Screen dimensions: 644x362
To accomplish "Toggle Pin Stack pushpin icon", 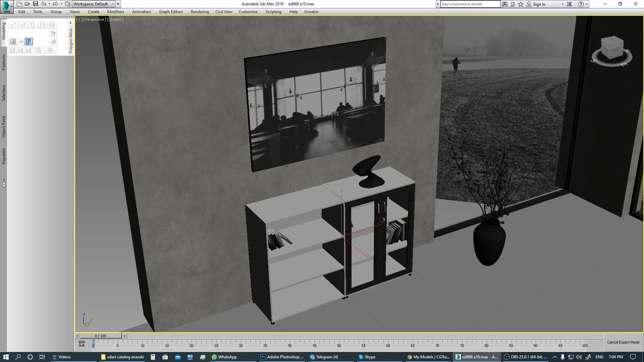I will [x=21, y=42].
